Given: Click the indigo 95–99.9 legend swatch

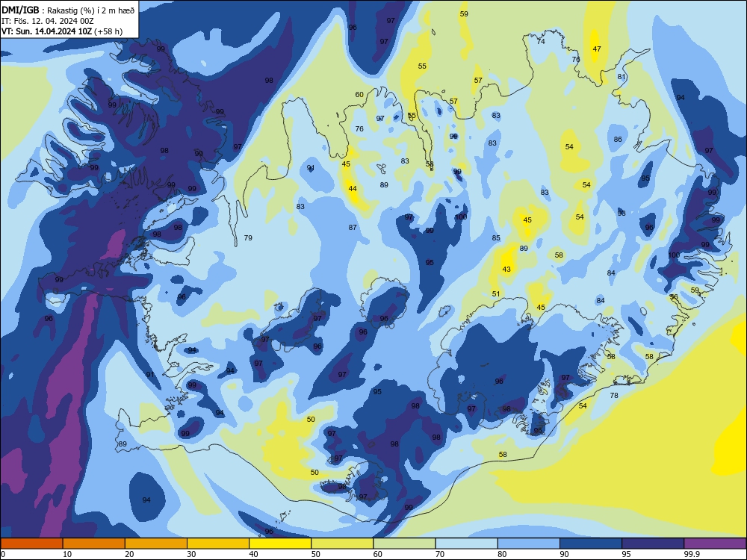Looking at the screenshot, I should point(653,544).
